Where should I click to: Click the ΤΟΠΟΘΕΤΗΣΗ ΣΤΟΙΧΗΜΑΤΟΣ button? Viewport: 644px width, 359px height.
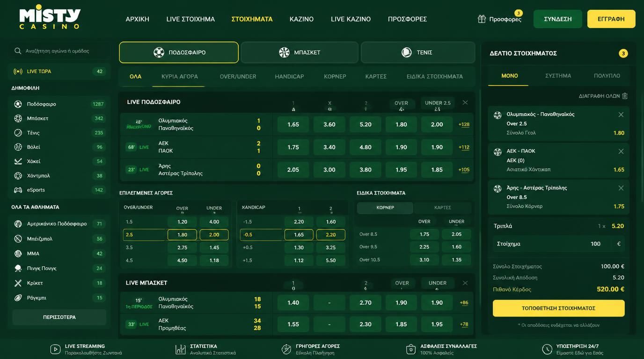click(x=558, y=309)
